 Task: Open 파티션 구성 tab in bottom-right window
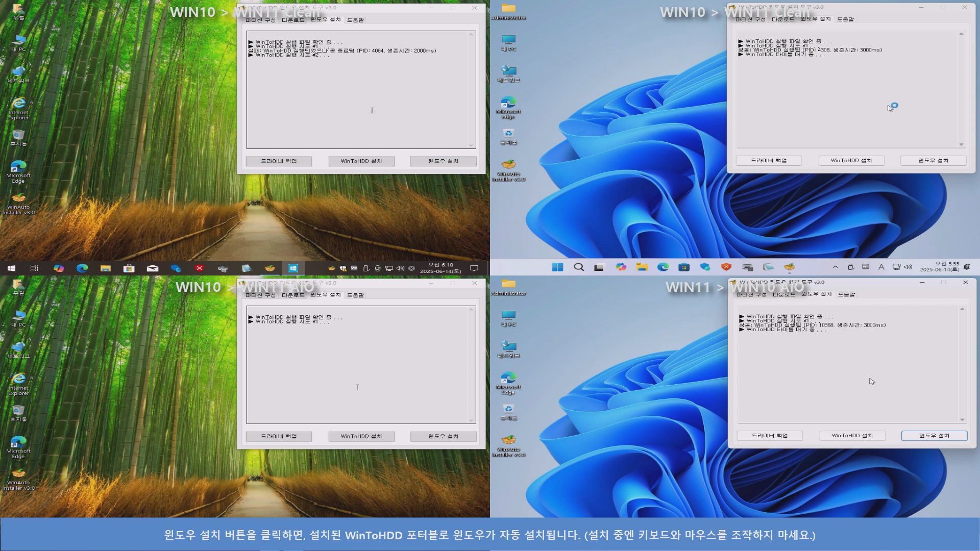tap(751, 294)
